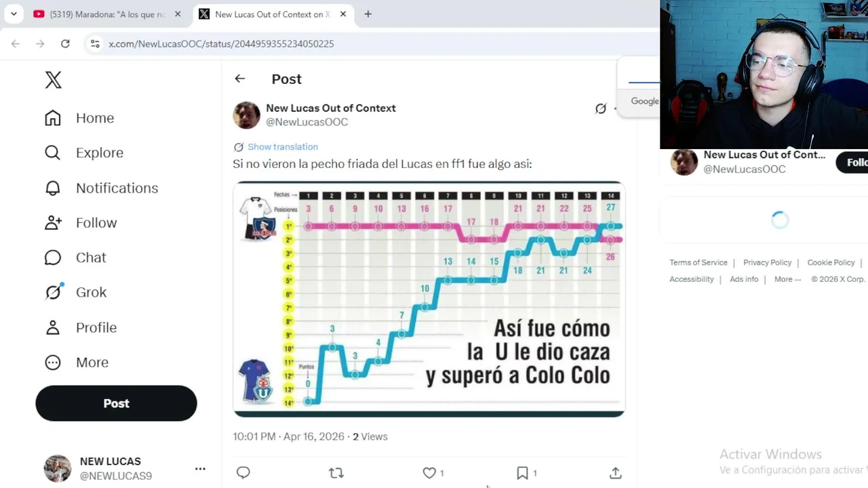Go back with the Post arrow
Viewport: 868px width, 488px height.
239,79
